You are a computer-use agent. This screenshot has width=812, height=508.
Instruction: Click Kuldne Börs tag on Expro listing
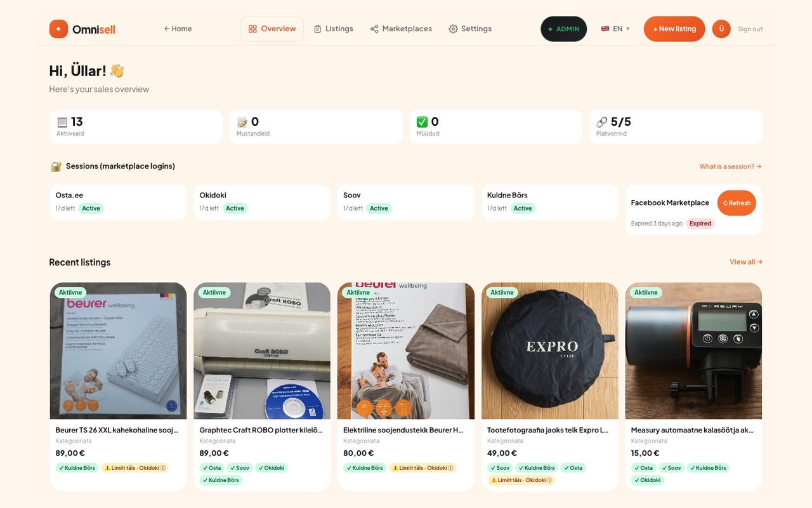tap(537, 468)
